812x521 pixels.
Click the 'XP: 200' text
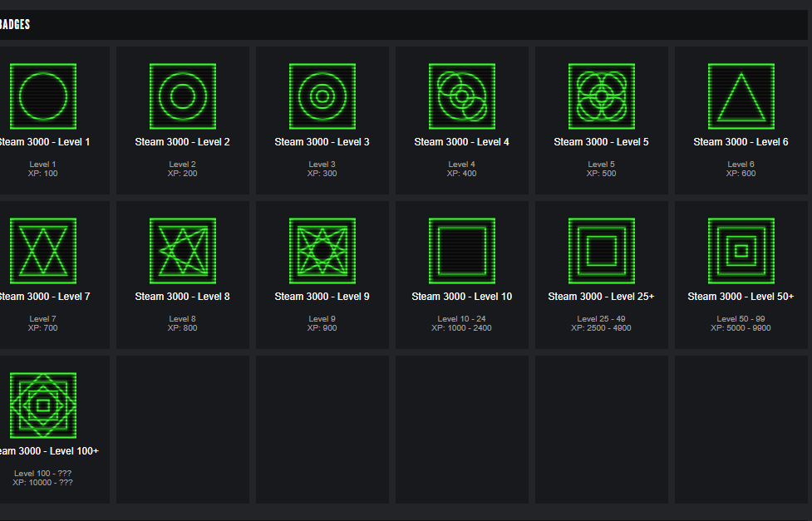(182, 174)
